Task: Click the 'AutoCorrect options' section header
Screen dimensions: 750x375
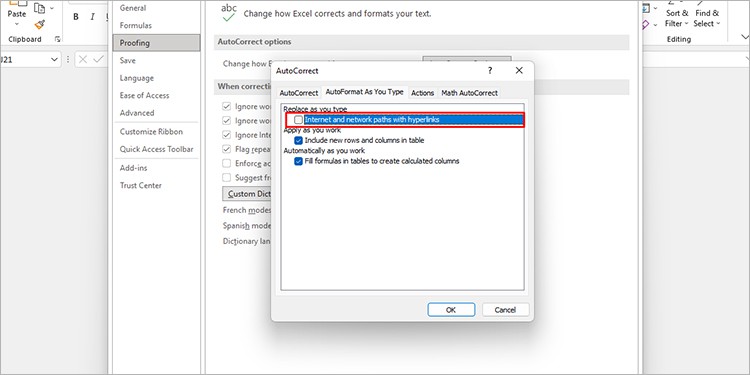Action: click(x=254, y=42)
